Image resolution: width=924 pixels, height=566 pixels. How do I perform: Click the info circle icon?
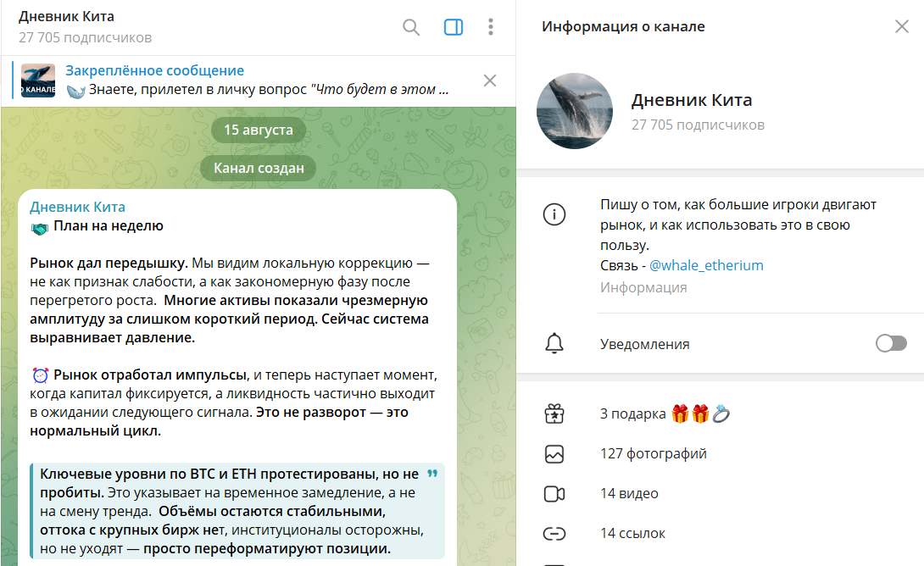554,215
